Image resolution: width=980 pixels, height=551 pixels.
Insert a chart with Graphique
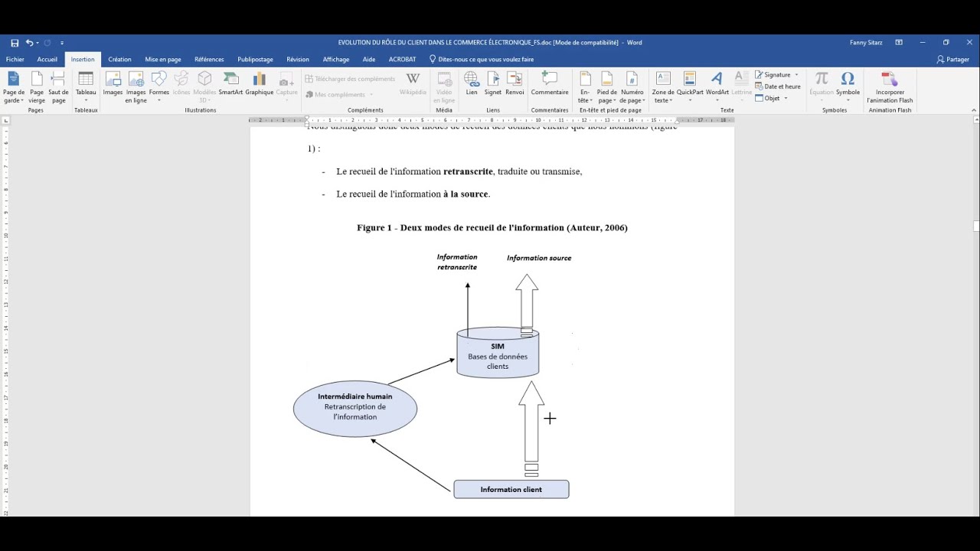point(260,84)
